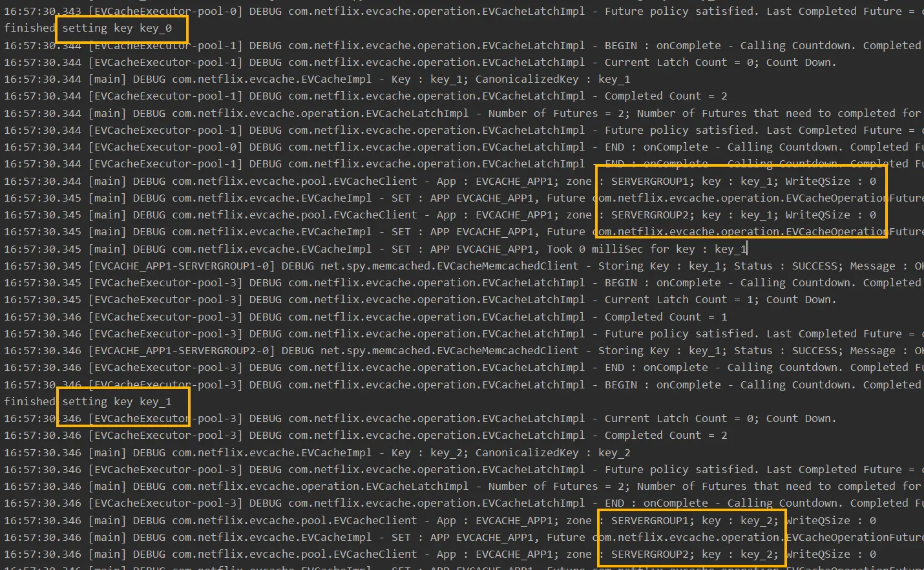Click 'Took 0 milliSec for key : key_1'
This screenshot has width=924, height=570.
pyautogui.click(x=647, y=249)
